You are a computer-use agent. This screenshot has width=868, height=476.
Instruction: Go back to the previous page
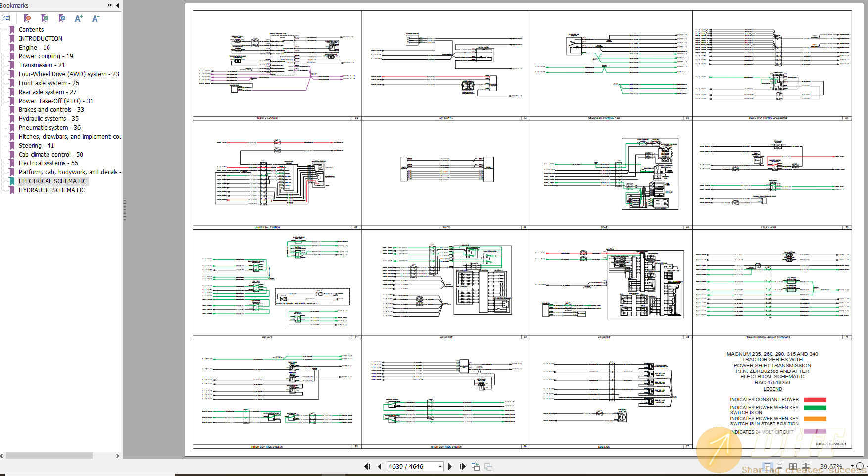[380, 466]
